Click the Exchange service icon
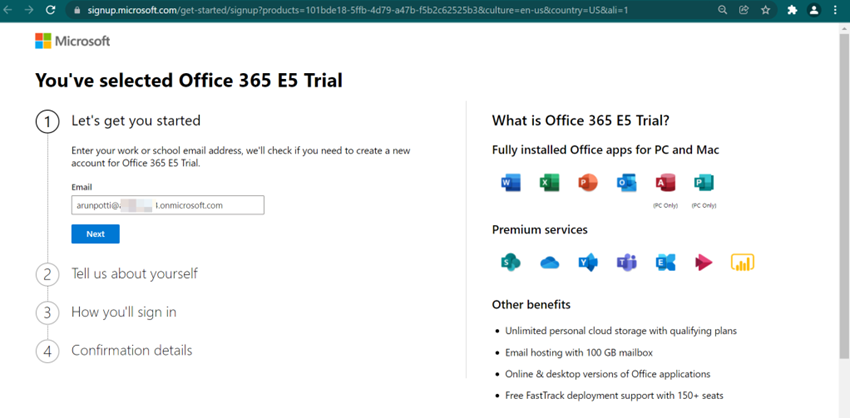 pyautogui.click(x=665, y=262)
